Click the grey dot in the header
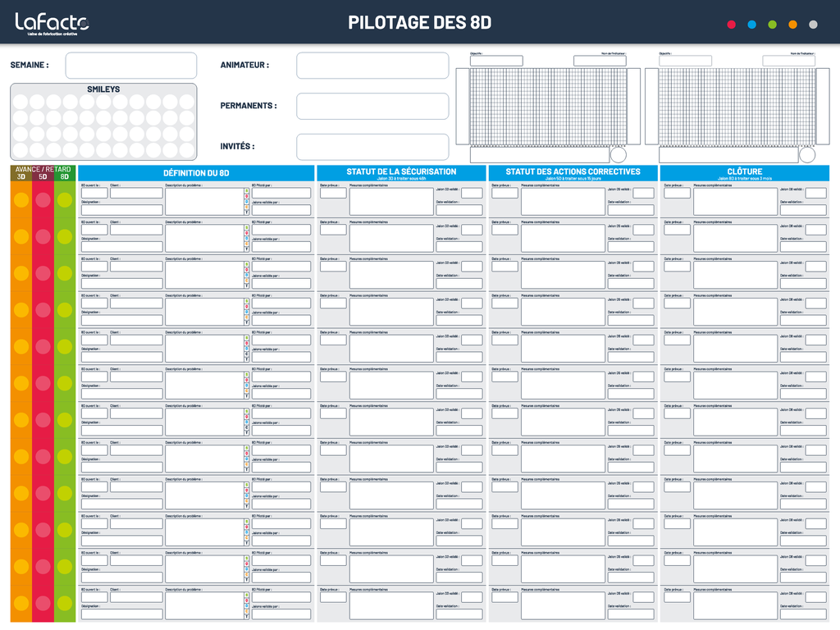 (813, 25)
